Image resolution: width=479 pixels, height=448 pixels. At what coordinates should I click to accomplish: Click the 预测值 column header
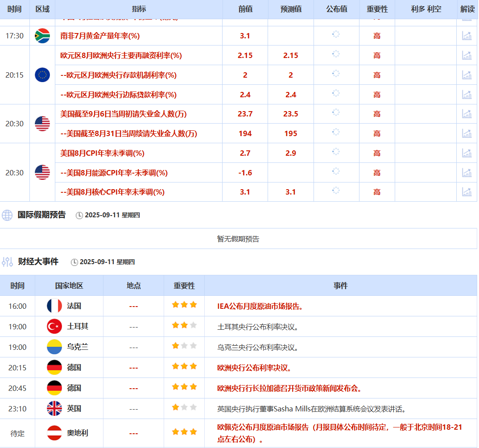click(291, 9)
